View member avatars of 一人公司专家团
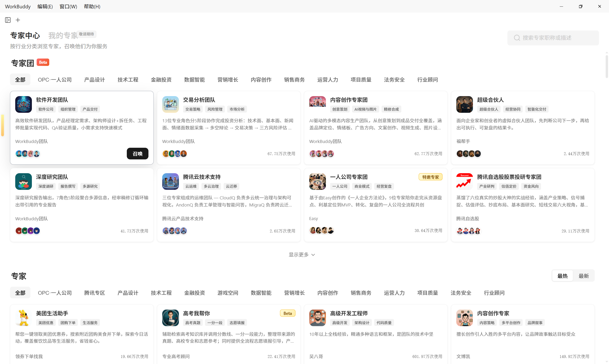Viewport: 609px width, 364px height. coord(322,231)
